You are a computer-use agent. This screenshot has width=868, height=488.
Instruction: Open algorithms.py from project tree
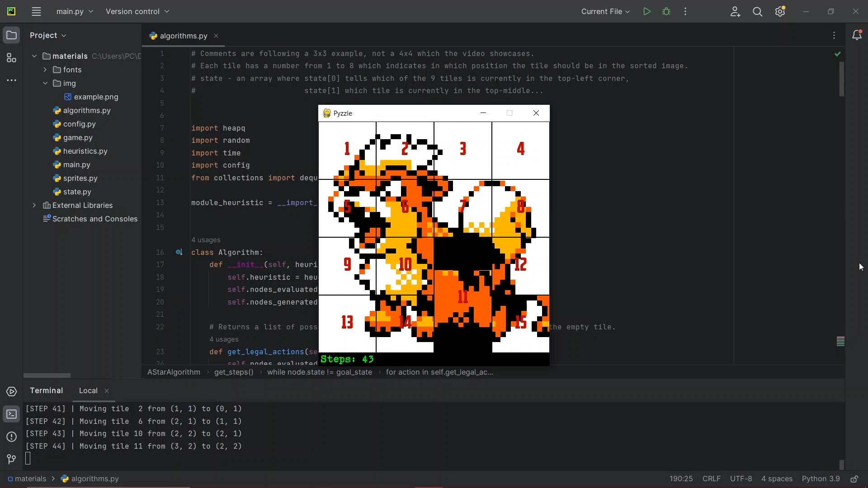(x=82, y=111)
